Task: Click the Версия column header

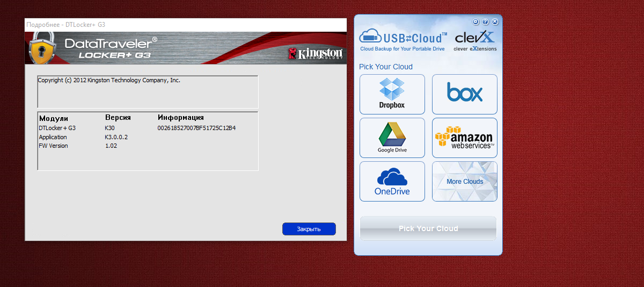Action: pyautogui.click(x=118, y=117)
